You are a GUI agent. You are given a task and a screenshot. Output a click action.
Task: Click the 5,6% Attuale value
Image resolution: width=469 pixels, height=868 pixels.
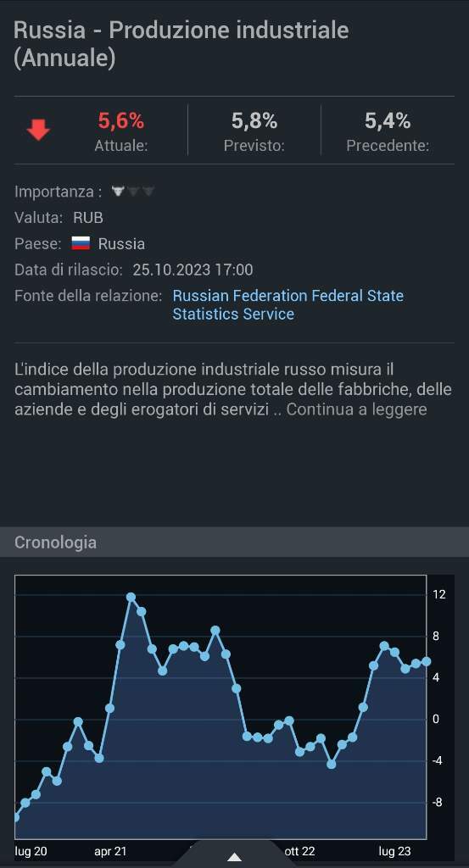(121, 120)
